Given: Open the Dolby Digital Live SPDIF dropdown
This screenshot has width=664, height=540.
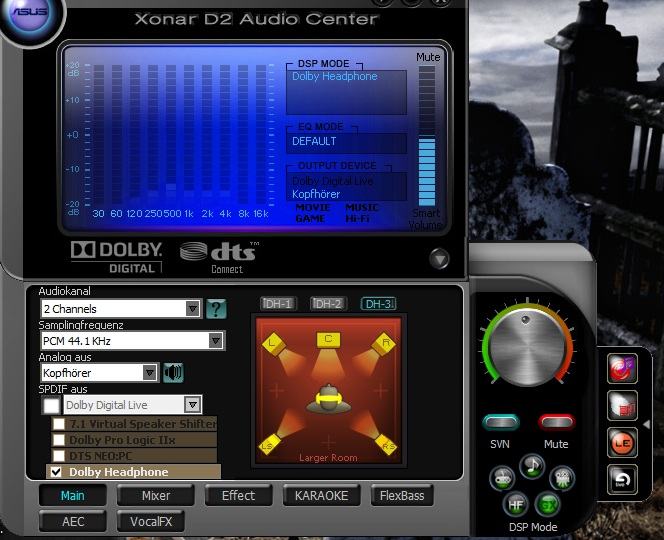Looking at the screenshot, I should [133, 405].
